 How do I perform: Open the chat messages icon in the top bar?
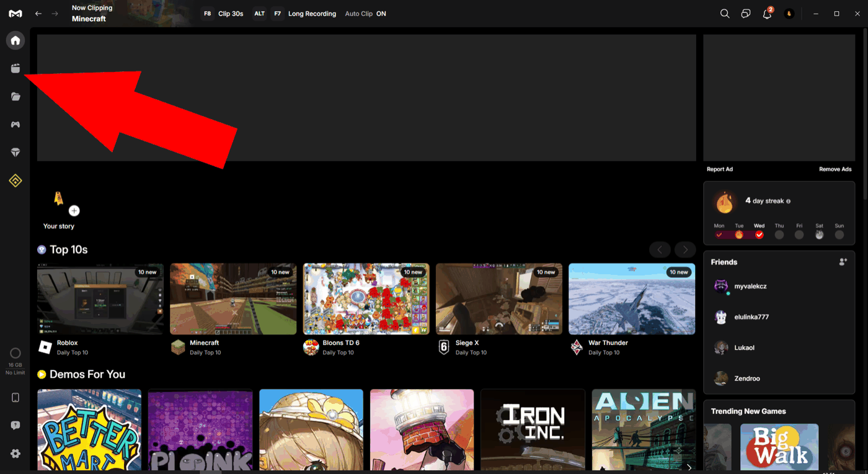[746, 14]
